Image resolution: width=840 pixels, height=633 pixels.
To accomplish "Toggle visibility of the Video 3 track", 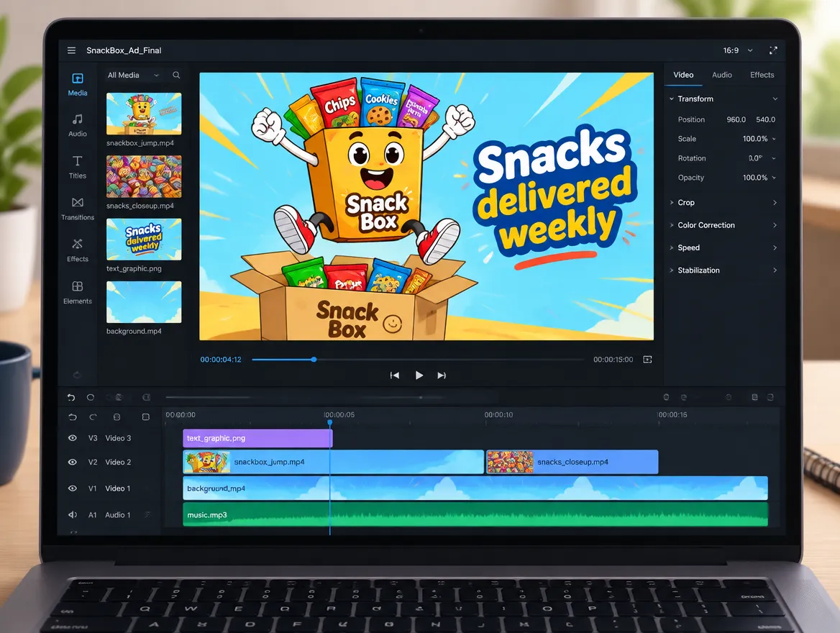I will (x=73, y=438).
